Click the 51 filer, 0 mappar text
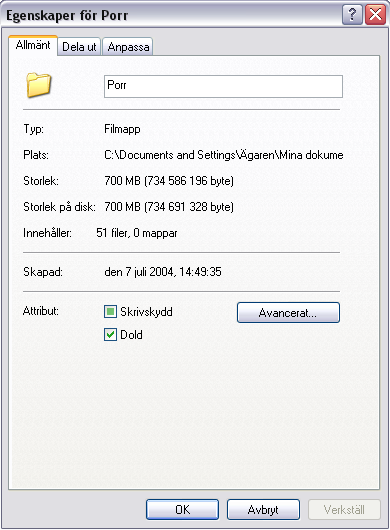The width and height of the screenshot is (390, 530). 137,233
